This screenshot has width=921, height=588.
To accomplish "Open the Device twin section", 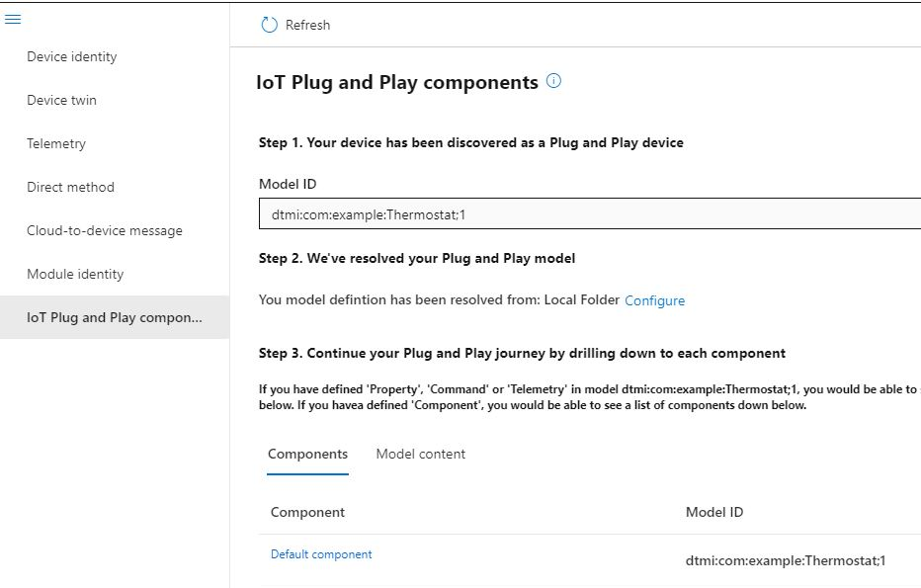I will coord(63,100).
